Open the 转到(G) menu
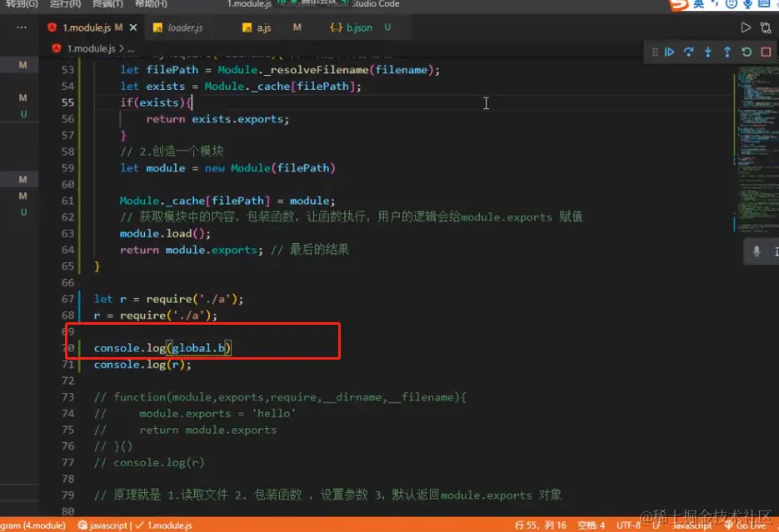 pyautogui.click(x=22, y=4)
